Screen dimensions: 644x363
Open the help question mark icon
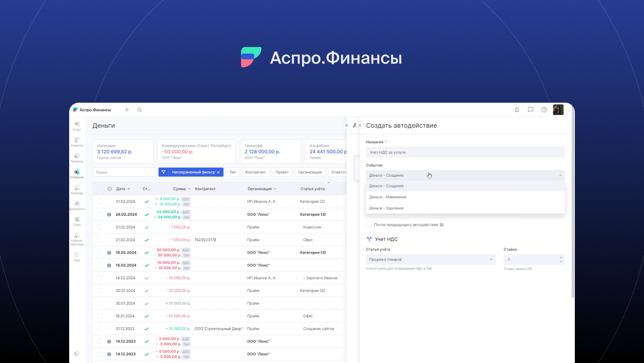pos(544,110)
